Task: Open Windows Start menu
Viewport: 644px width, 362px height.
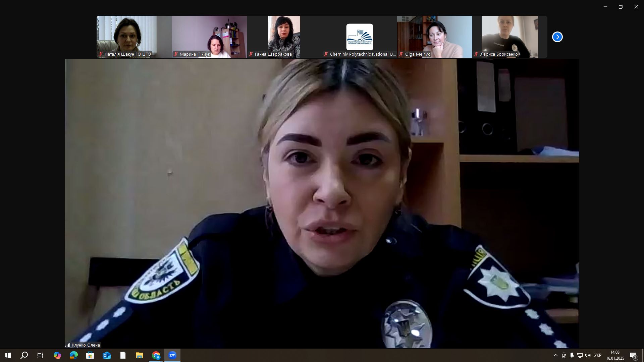Action: (8, 355)
